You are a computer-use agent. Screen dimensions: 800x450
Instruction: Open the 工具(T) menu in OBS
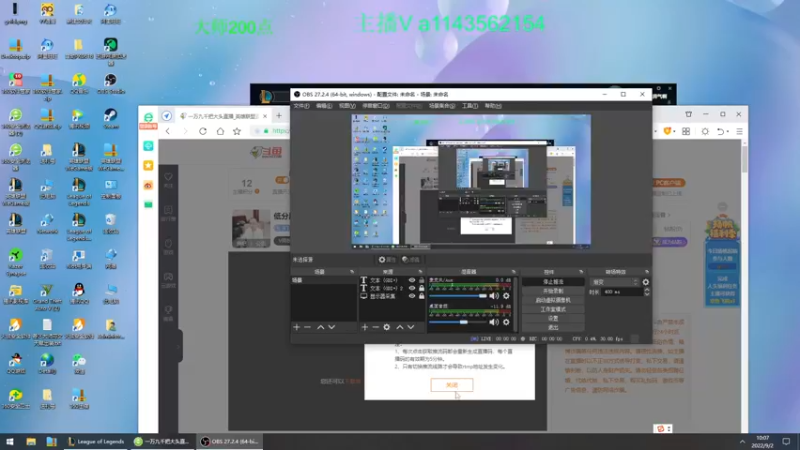469,106
